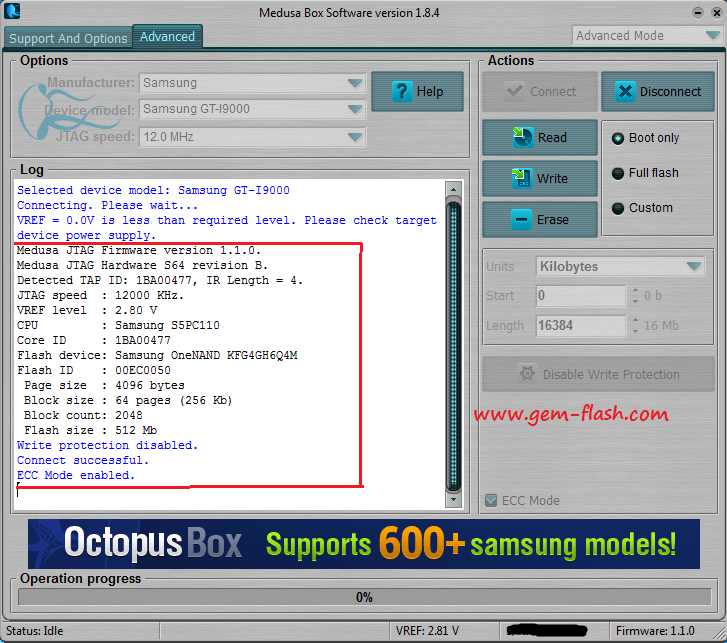Screen dimensions: 727x643
Task: Click the 'VREF level : 2.80 V' log line
Action: [x=87, y=310]
